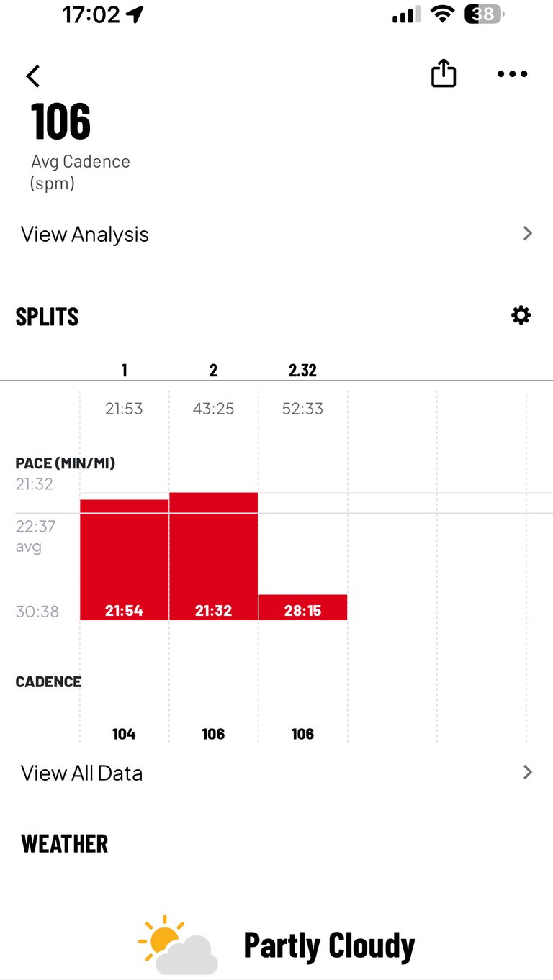
Task: Select the 2.32 split column header
Action: pyautogui.click(x=302, y=371)
